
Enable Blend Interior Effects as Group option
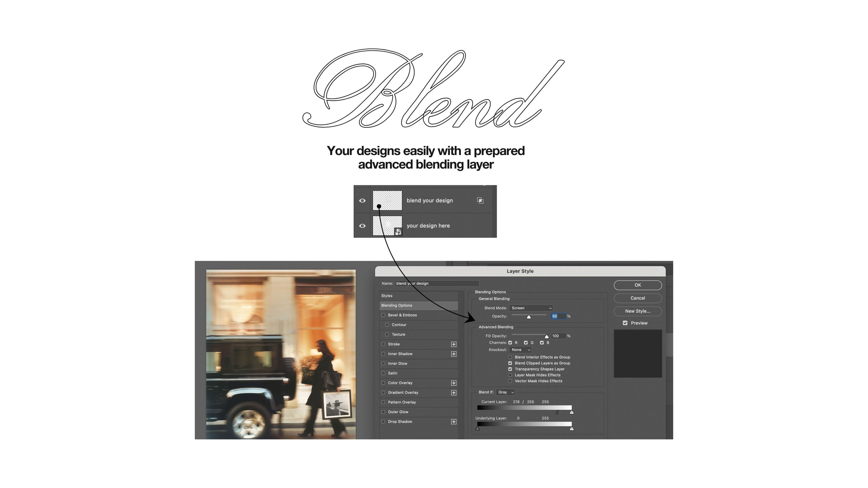coord(510,356)
